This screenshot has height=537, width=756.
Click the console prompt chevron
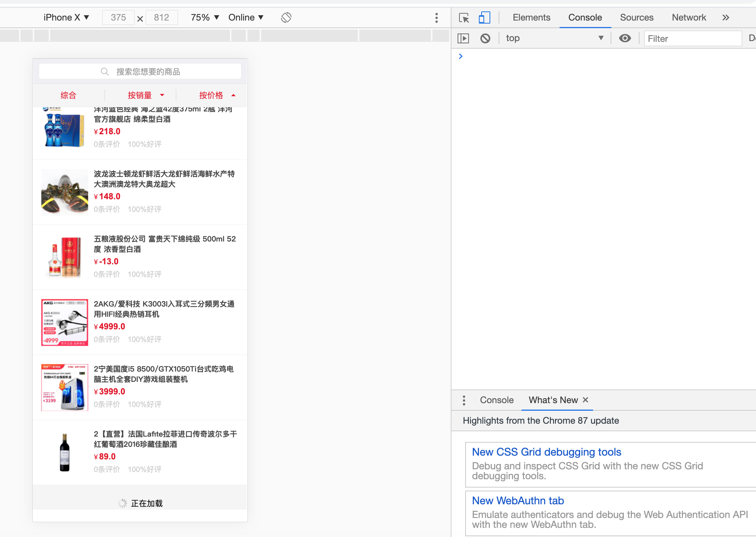[461, 56]
